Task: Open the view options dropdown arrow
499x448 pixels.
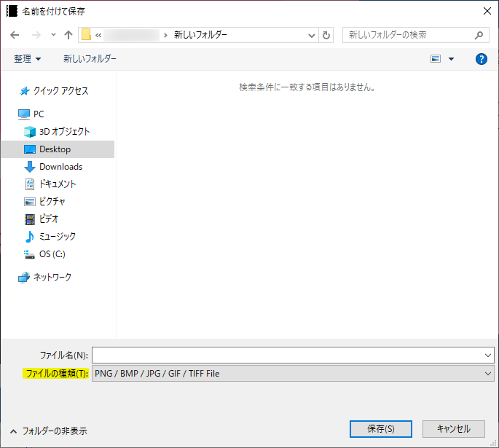Action: coord(451,59)
